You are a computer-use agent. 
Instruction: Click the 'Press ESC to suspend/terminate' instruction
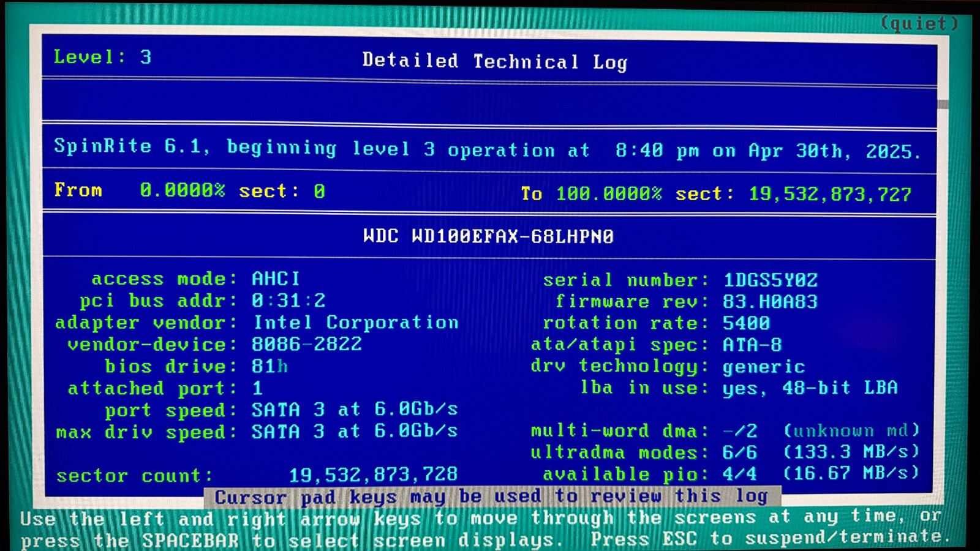pyautogui.click(x=771, y=538)
